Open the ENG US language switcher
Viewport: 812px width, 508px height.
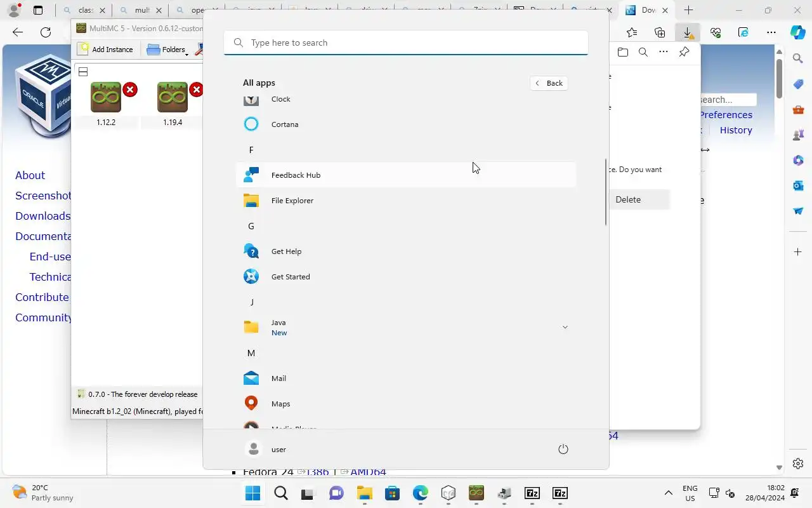coord(690,493)
